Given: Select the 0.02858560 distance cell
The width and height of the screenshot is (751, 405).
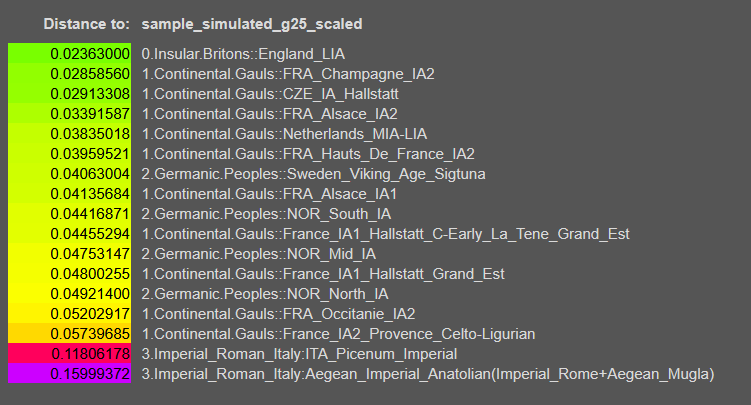Looking at the screenshot, I should point(70,73).
